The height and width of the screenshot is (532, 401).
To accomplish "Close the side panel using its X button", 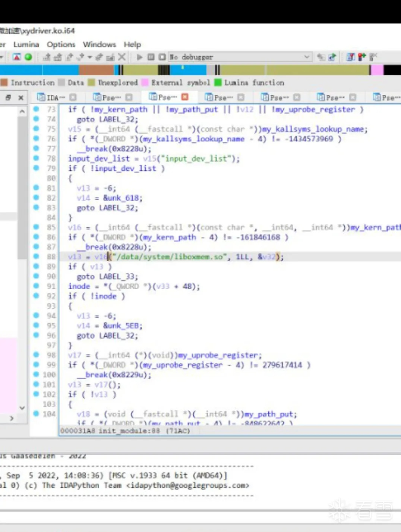I will [x=21, y=98].
